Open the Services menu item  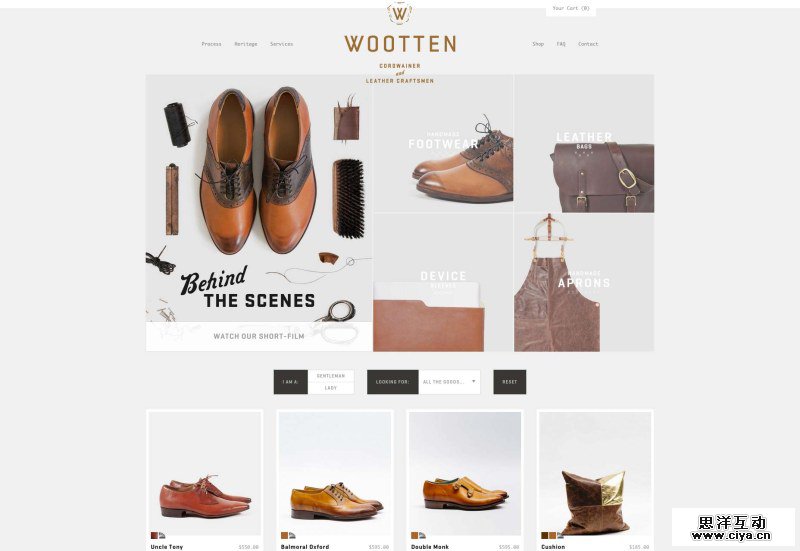(x=281, y=44)
